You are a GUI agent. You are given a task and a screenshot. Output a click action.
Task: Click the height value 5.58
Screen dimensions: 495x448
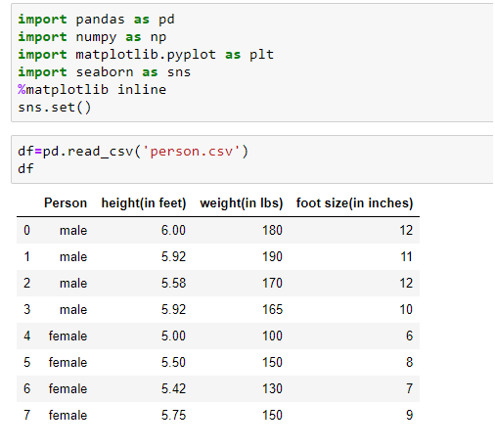(173, 283)
